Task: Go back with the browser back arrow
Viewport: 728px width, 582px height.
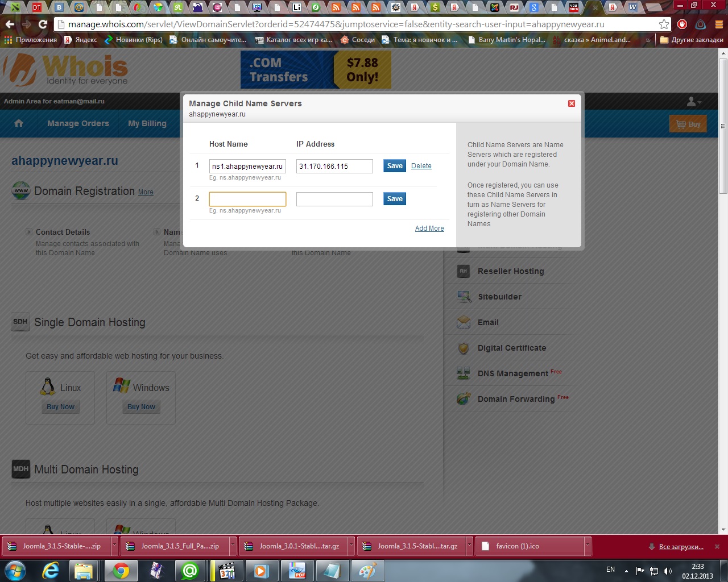Action: (x=10, y=24)
